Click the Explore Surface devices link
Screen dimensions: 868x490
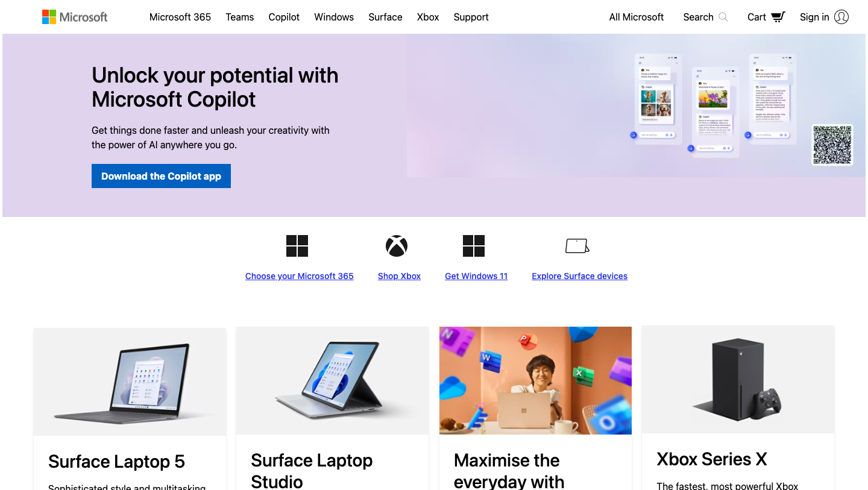(x=579, y=275)
